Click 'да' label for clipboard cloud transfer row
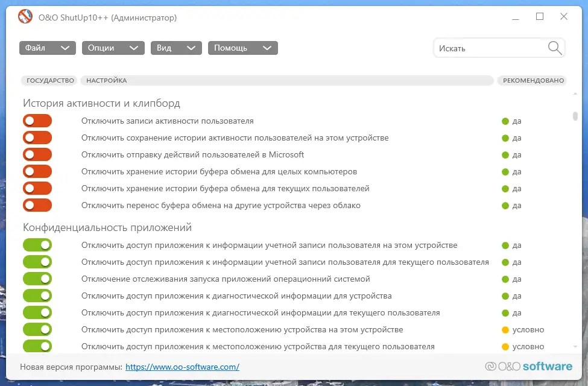588x386 pixels. (517, 206)
